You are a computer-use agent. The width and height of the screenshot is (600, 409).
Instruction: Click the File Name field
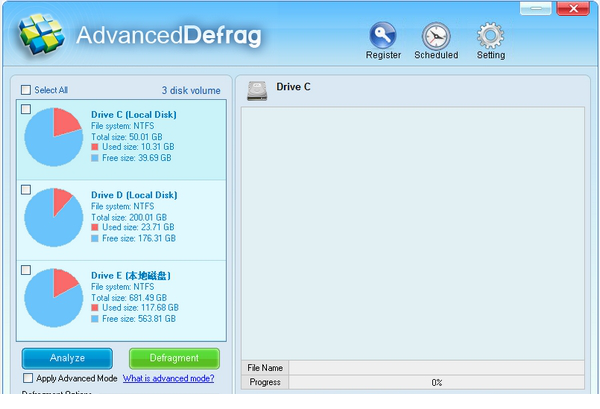coord(437,368)
